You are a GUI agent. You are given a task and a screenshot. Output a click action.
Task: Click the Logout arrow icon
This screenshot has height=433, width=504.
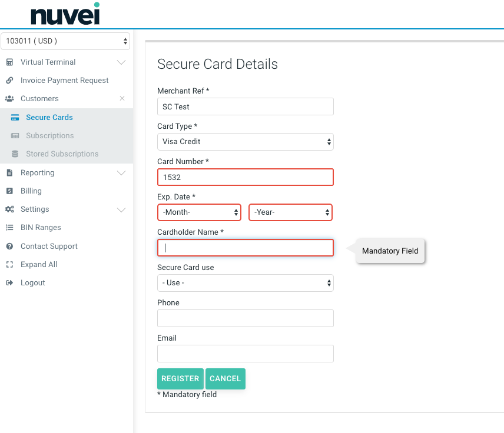pos(9,283)
